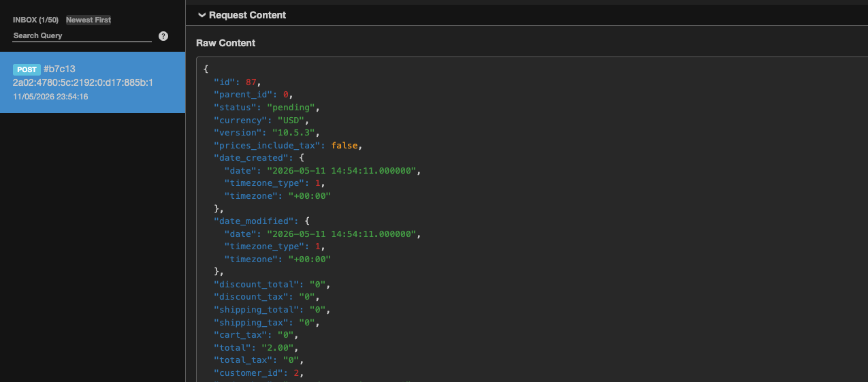Focus the Search Query input field

click(x=82, y=35)
